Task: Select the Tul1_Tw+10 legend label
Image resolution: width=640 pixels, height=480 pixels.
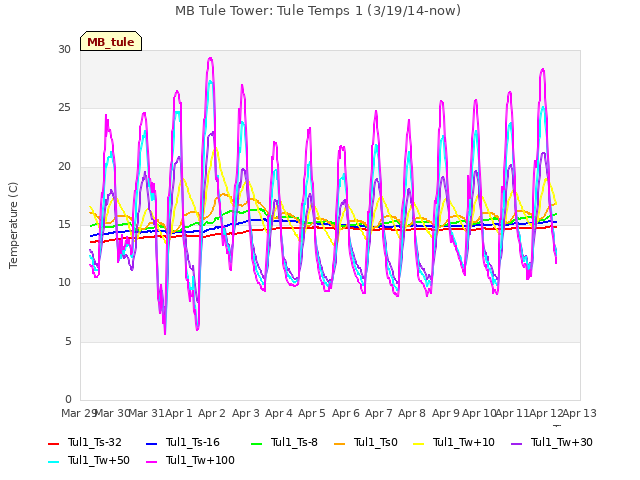Action: 464,442
